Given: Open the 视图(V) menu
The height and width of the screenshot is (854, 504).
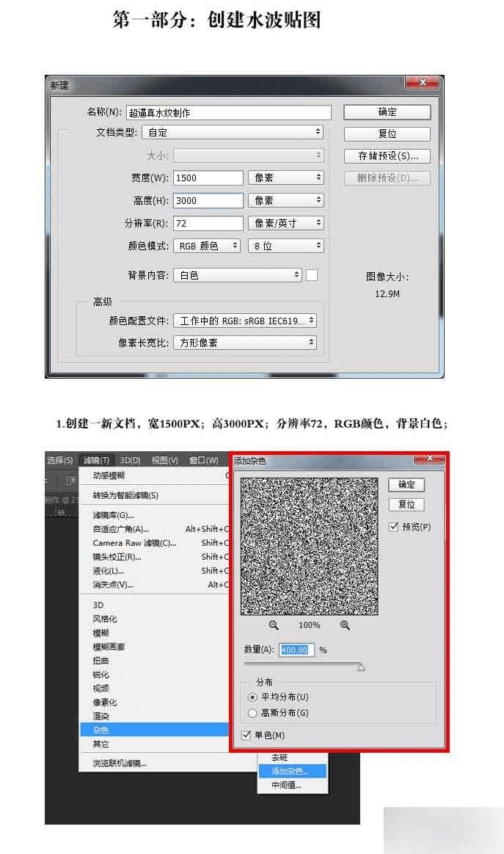Looking at the screenshot, I should coord(164,460).
